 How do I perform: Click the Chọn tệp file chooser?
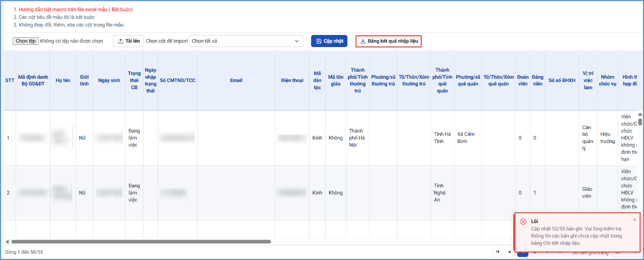tap(26, 41)
